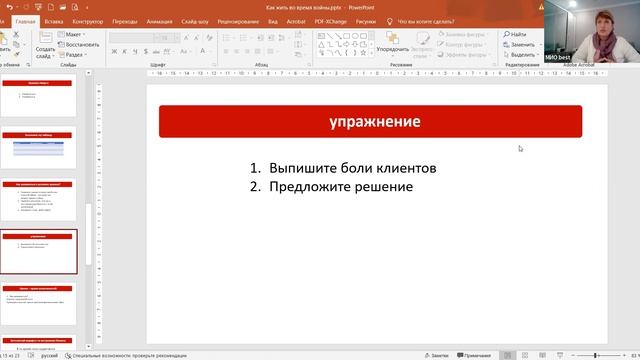
Task: Click русский language indicator in status bar
Action: [x=49, y=356]
